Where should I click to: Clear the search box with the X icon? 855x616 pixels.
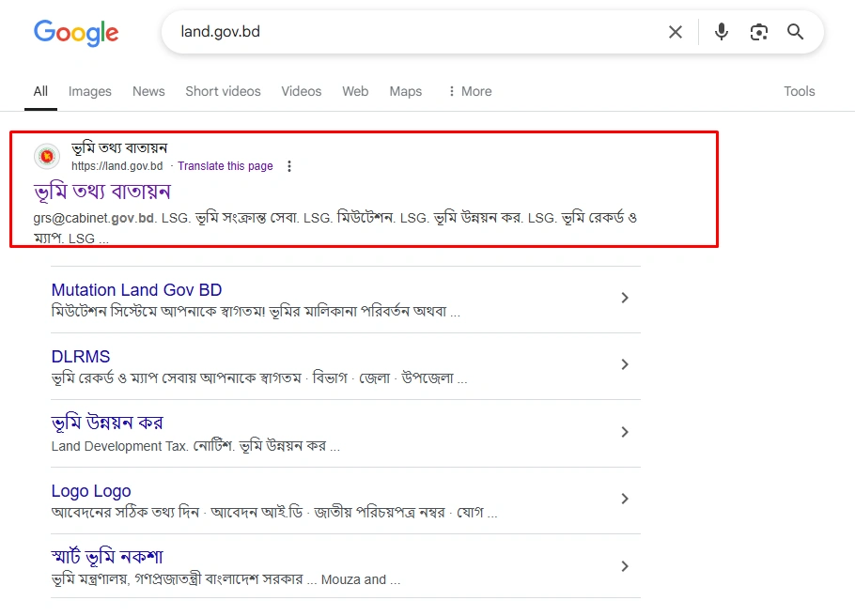tap(675, 32)
